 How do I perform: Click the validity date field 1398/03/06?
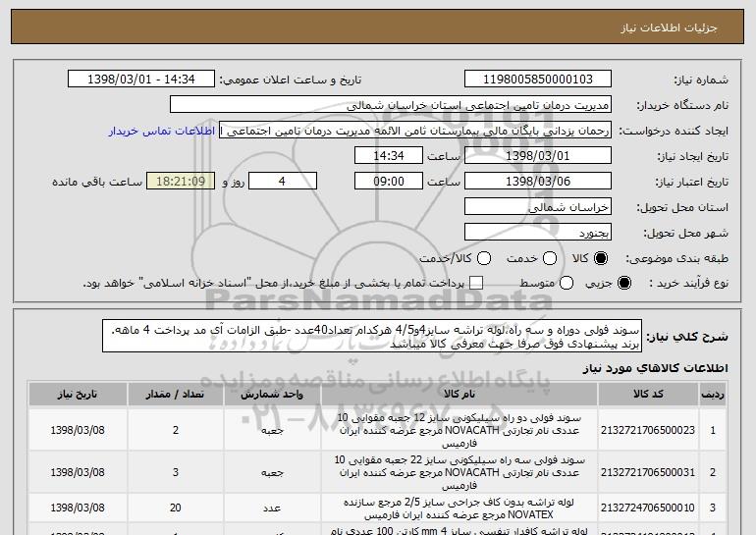538,182
